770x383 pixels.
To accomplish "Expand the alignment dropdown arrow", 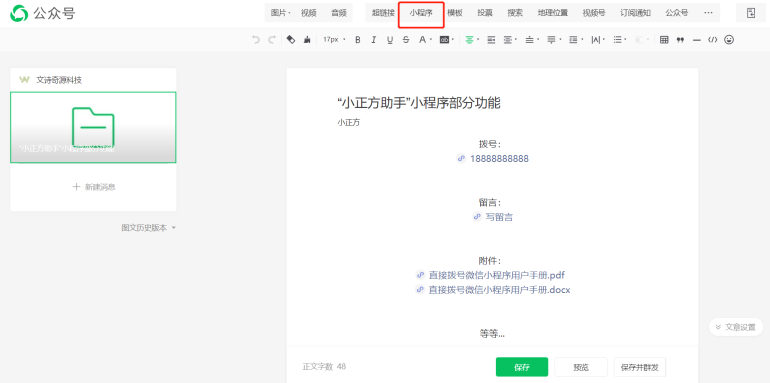I will [478, 40].
